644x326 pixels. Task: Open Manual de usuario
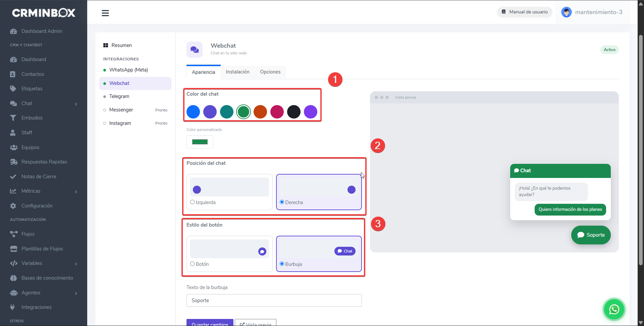pyautogui.click(x=525, y=12)
